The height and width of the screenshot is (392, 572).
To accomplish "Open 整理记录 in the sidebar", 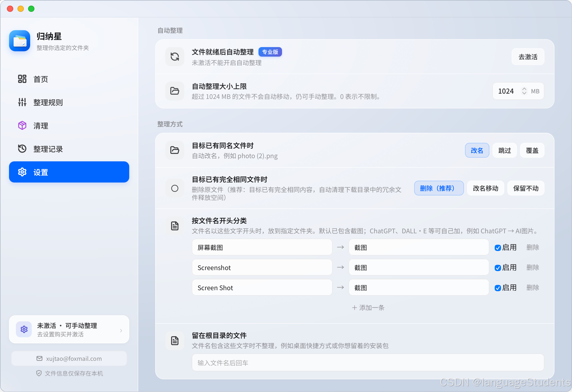I will [69, 149].
